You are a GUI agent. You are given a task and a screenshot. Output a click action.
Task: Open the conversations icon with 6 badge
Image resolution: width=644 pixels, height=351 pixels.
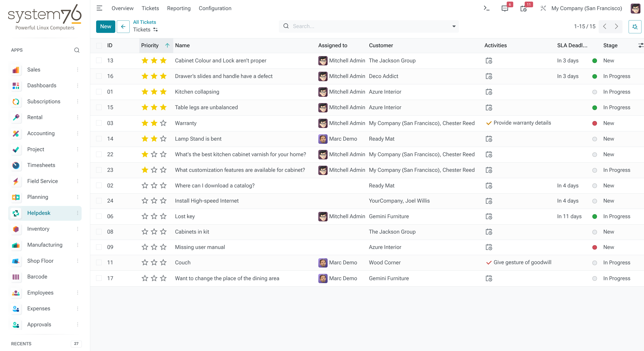pos(505,8)
